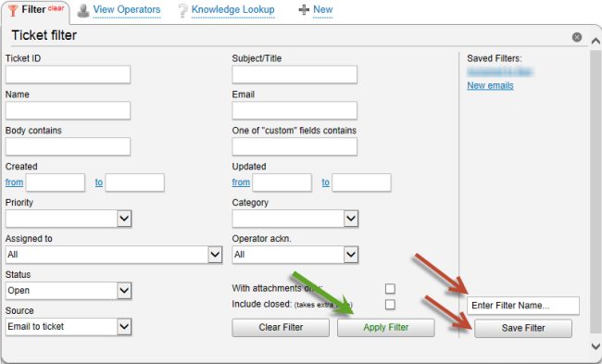The width and height of the screenshot is (602, 364).
Task: Click the scroll up arrow
Action: point(596,41)
